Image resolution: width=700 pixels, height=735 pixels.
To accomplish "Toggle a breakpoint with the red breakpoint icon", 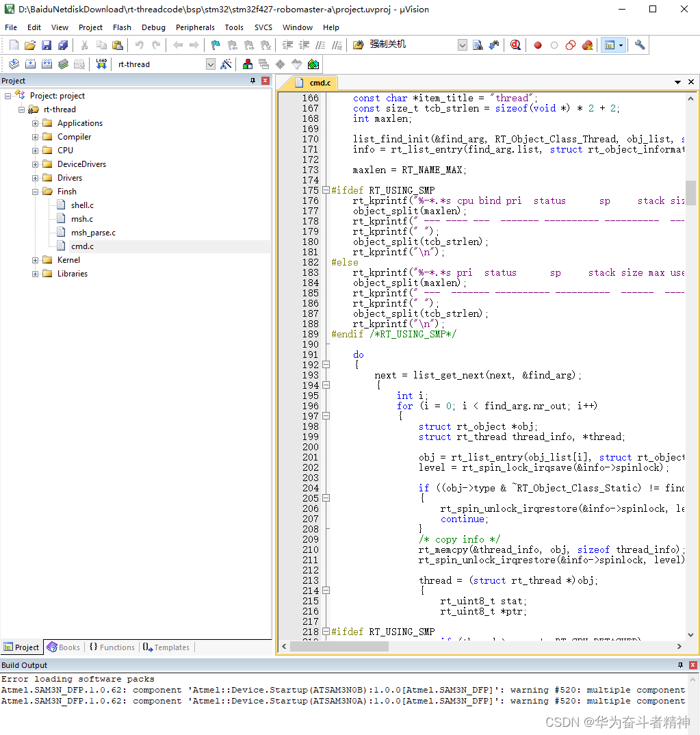I will pyautogui.click(x=537, y=45).
